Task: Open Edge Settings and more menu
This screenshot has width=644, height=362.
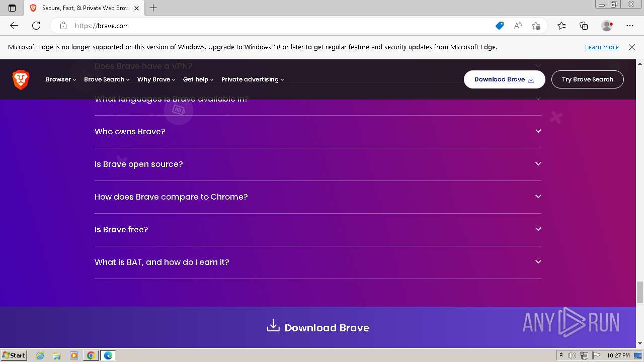Action: (x=630, y=26)
